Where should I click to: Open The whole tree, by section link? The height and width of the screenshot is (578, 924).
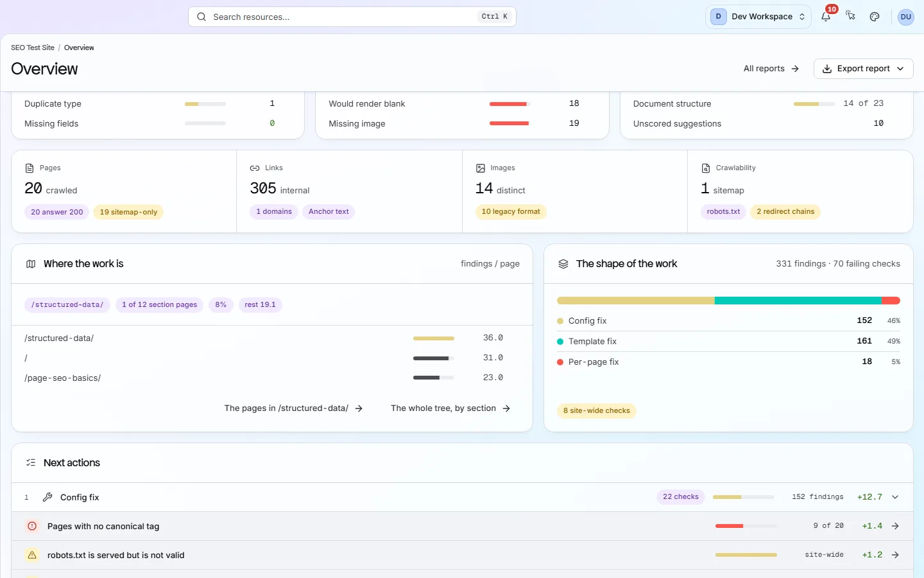[450, 408]
